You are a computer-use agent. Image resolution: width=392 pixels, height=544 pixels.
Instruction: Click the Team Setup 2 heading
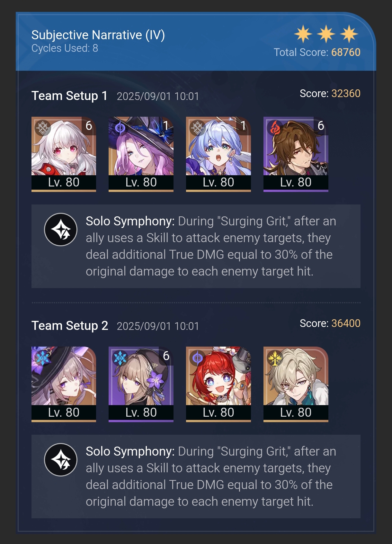pos(70,326)
